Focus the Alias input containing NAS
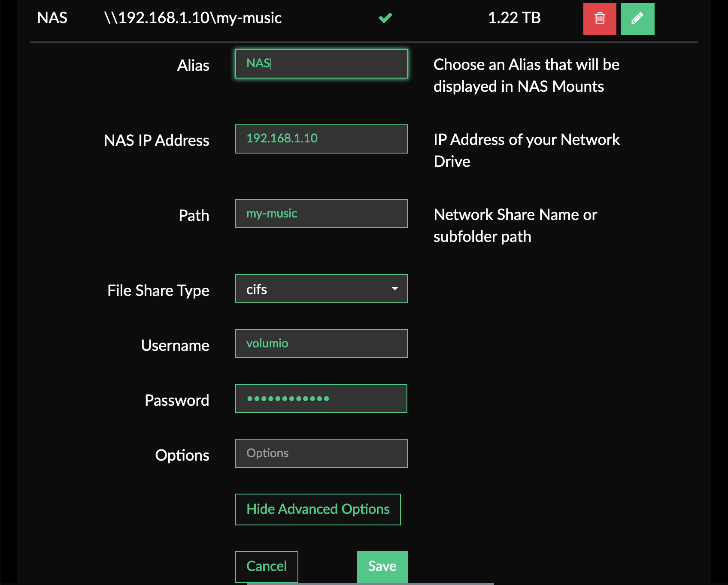Screen dimensions: 728x585 (321, 64)
